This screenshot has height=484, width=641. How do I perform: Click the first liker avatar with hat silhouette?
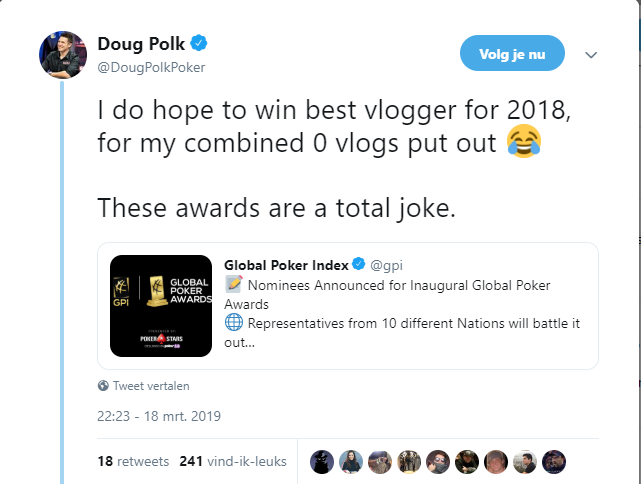tap(322, 462)
